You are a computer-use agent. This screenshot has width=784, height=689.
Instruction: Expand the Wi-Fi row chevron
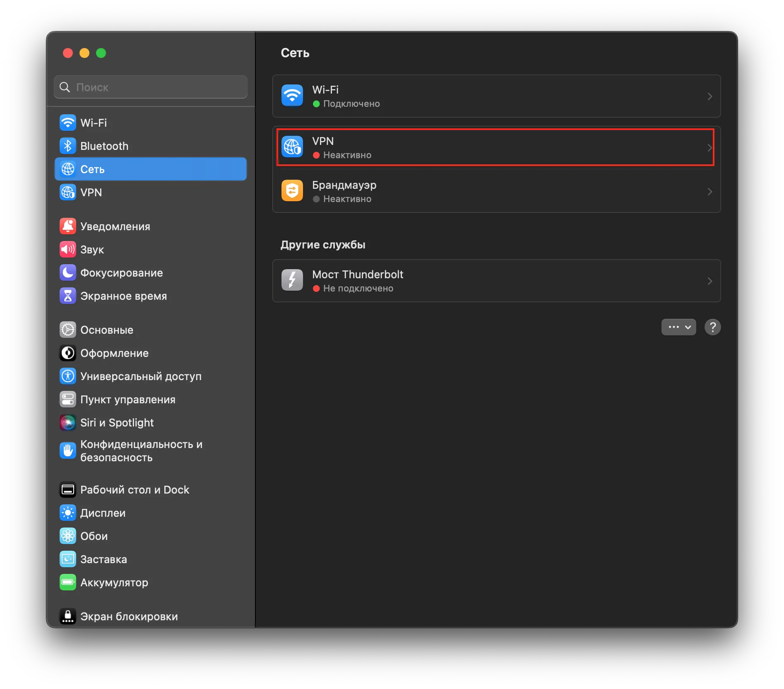[x=709, y=96]
